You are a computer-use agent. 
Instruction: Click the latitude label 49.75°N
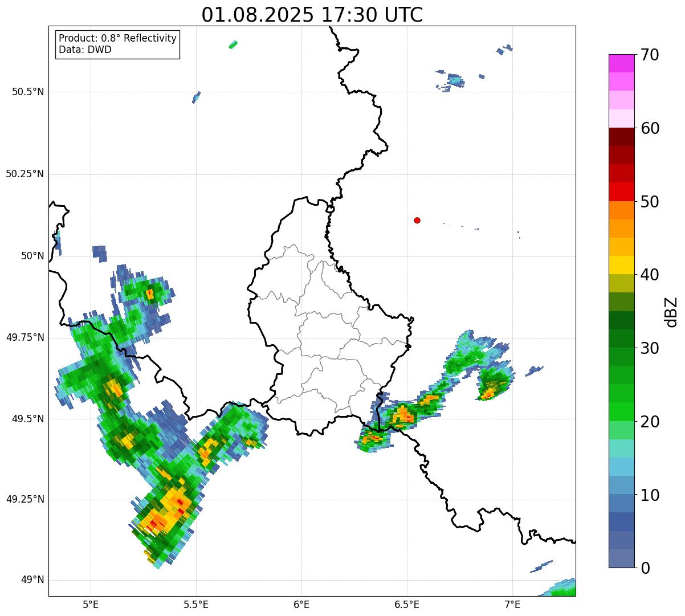tap(25, 337)
